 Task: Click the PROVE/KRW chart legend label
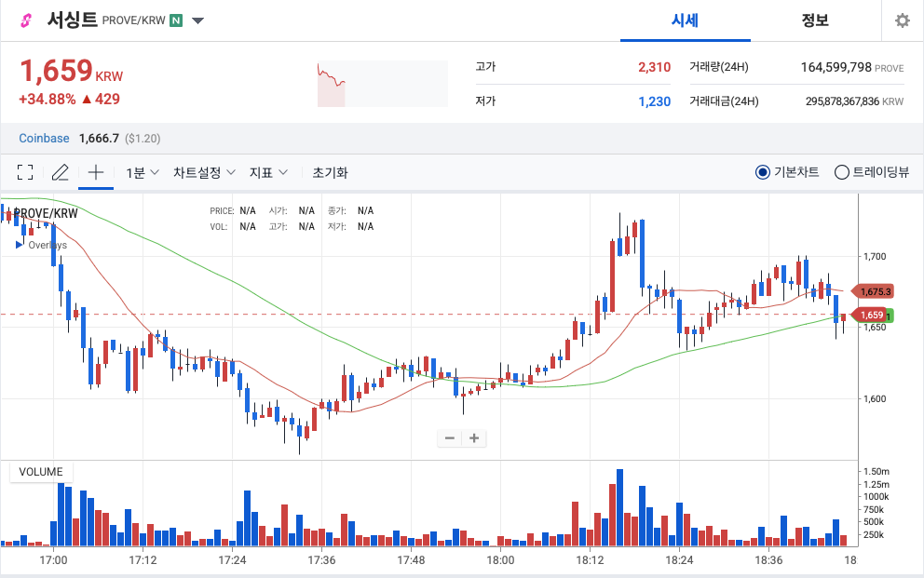[46, 213]
